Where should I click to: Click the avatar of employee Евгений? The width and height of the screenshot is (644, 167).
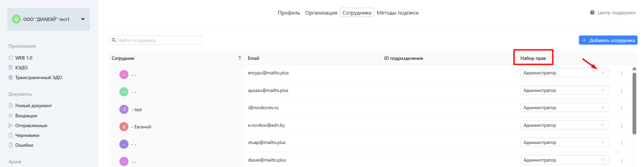pyautogui.click(x=124, y=127)
